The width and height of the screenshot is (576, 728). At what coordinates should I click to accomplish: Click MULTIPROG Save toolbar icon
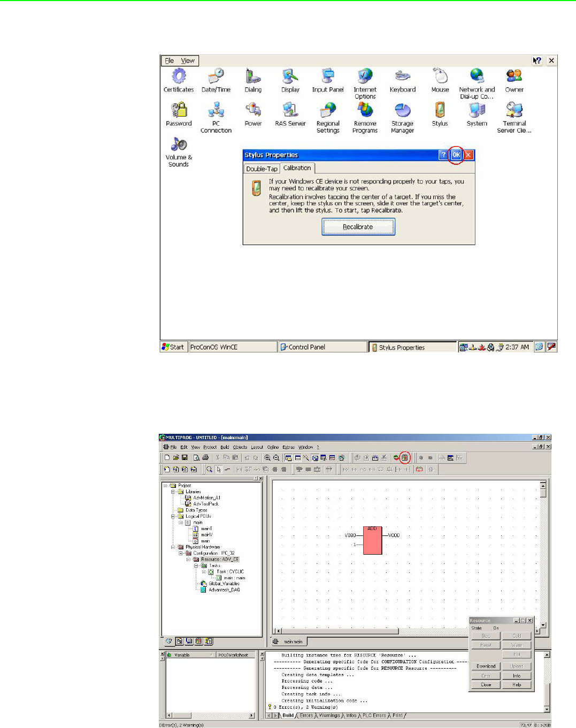(185, 458)
